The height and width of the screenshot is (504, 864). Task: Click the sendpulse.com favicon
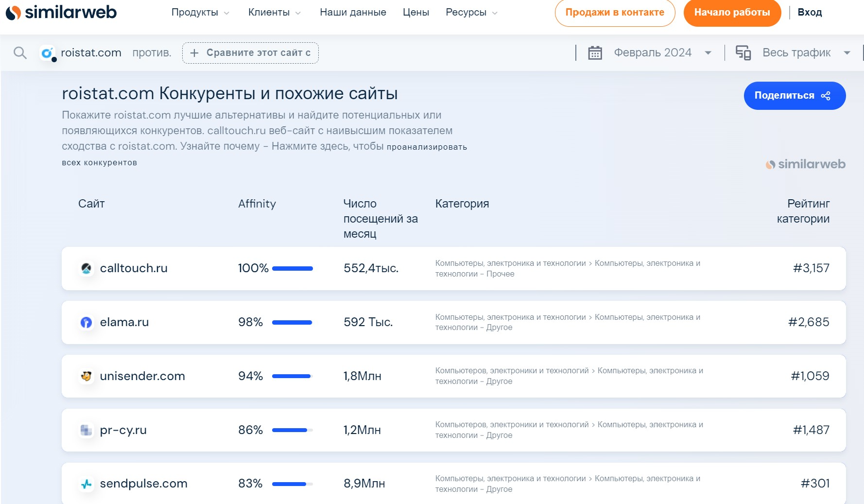pos(86,484)
